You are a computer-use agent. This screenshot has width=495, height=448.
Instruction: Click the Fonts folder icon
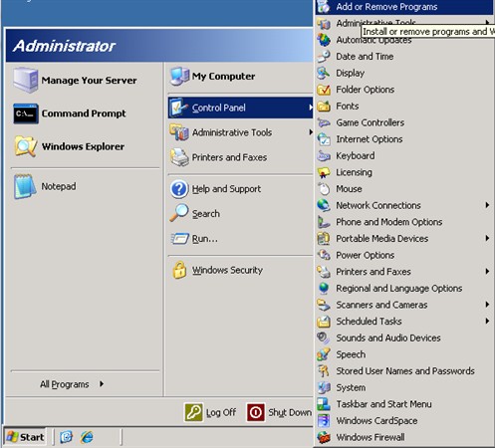pyautogui.click(x=324, y=107)
